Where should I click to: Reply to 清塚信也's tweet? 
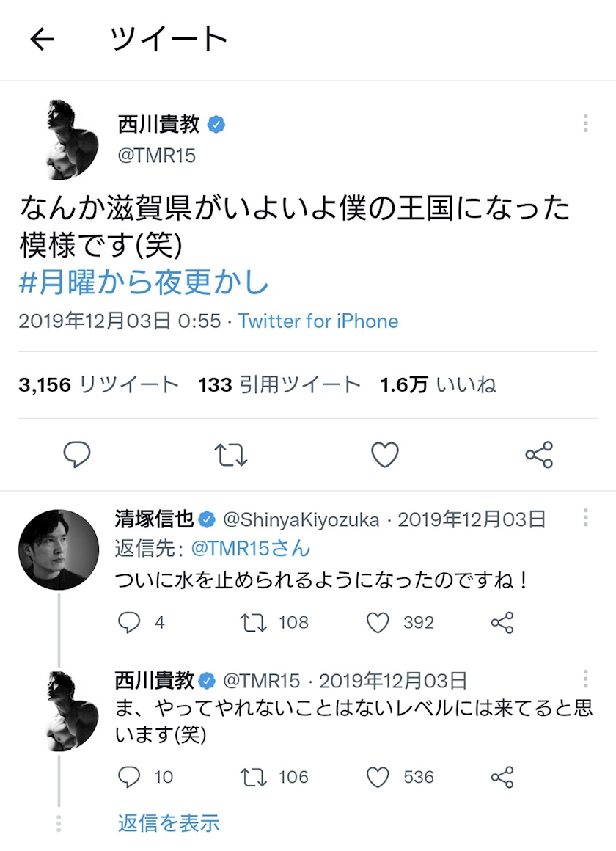tap(129, 623)
